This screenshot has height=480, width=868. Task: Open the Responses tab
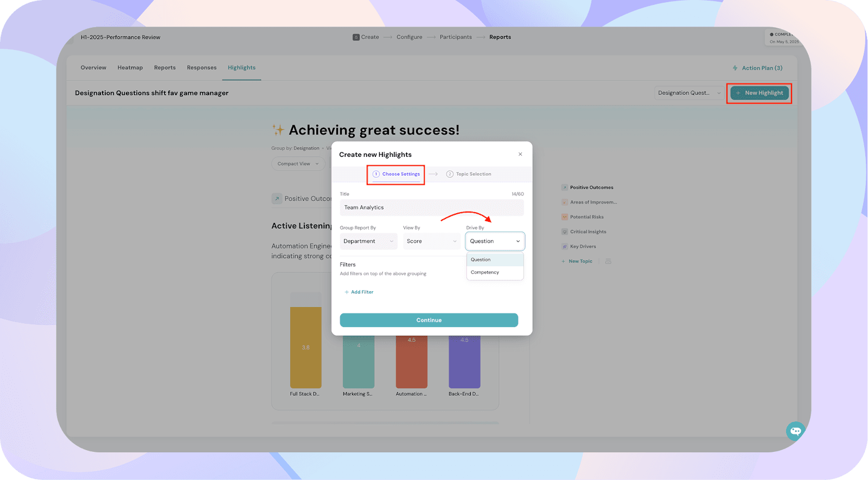[x=202, y=68]
